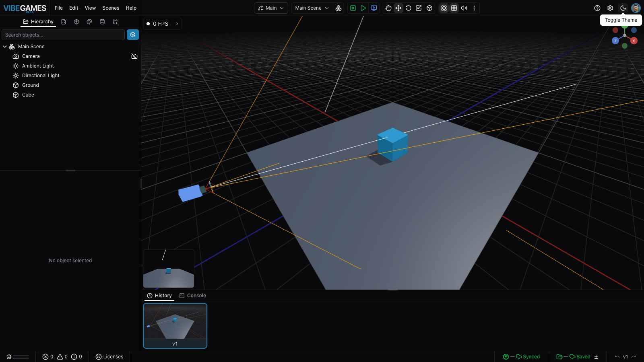Open the File menu
Screen dimensions: 644x362
[x=59, y=8]
